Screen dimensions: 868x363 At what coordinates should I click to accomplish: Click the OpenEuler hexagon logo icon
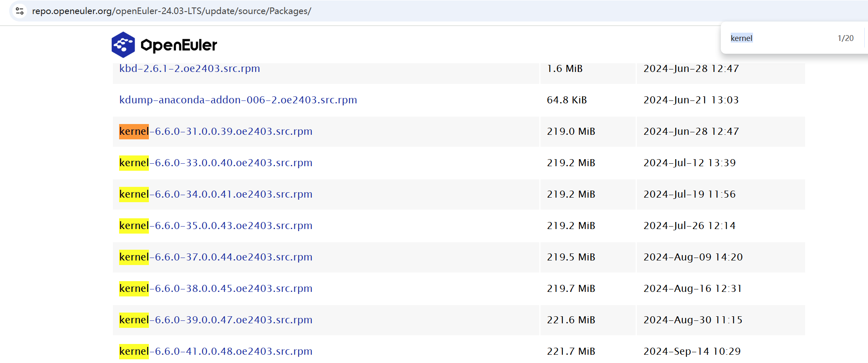click(x=123, y=45)
